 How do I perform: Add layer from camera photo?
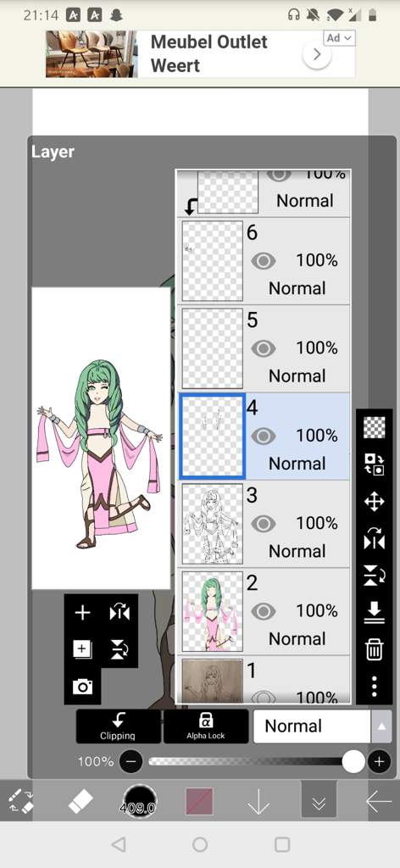coord(82,687)
